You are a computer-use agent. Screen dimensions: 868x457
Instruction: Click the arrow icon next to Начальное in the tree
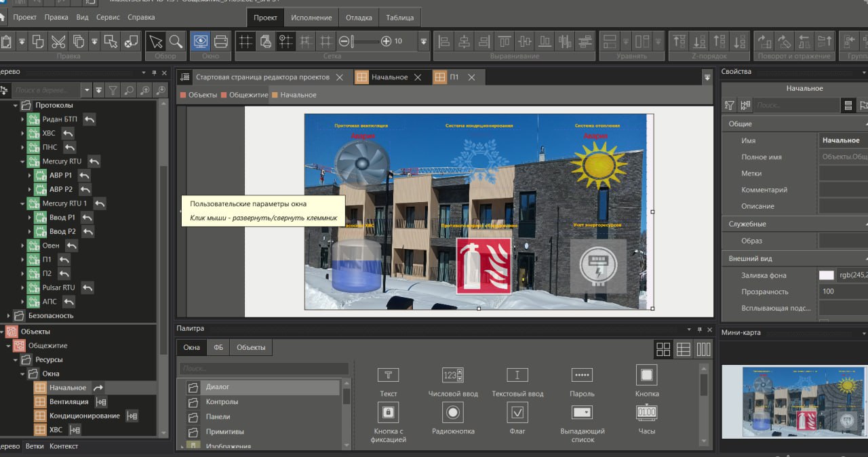[x=98, y=387]
